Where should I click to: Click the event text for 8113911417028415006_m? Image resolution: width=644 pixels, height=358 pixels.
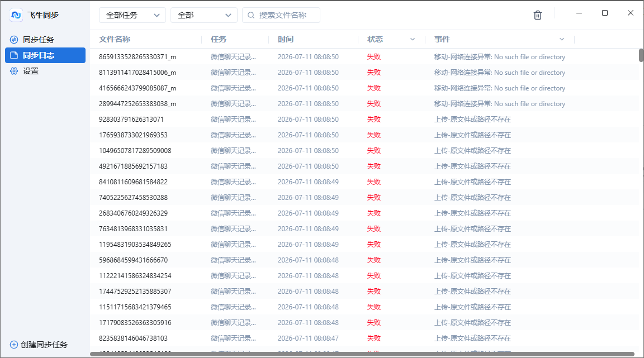click(499, 72)
